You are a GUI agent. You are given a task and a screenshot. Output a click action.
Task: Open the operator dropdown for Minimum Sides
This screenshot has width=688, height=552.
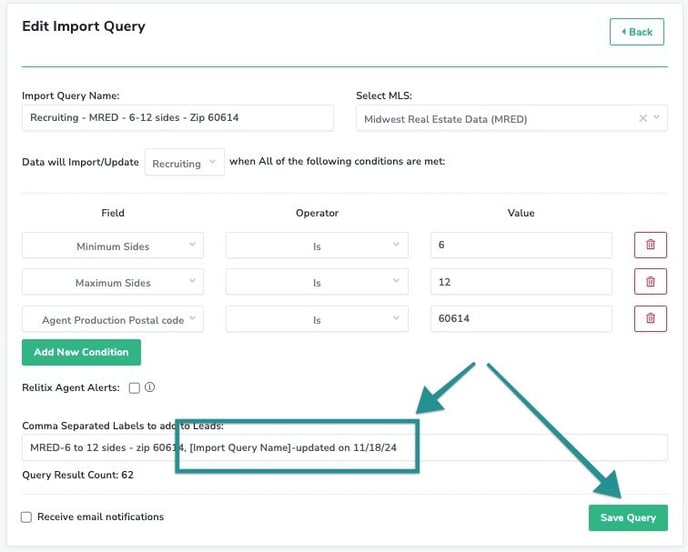pyautogui.click(x=317, y=245)
